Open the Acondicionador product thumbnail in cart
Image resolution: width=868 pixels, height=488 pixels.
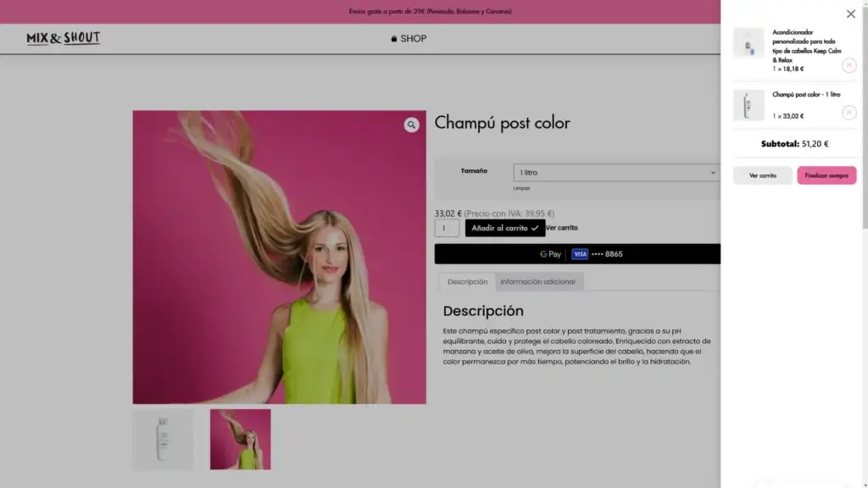tap(748, 43)
